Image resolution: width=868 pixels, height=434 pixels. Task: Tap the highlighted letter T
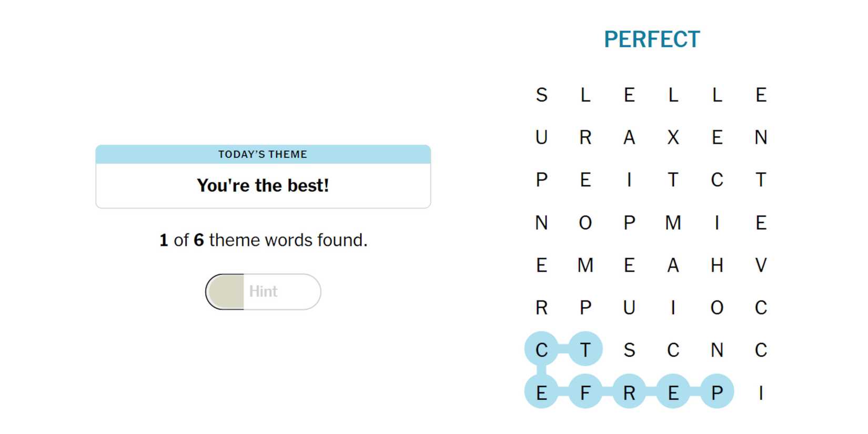(x=585, y=349)
